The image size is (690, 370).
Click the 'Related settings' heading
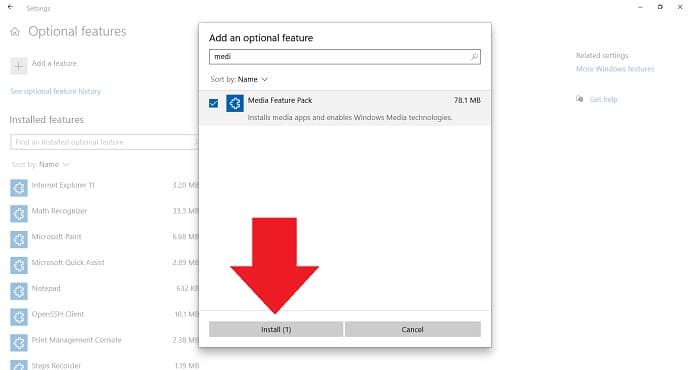coord(602,55)
